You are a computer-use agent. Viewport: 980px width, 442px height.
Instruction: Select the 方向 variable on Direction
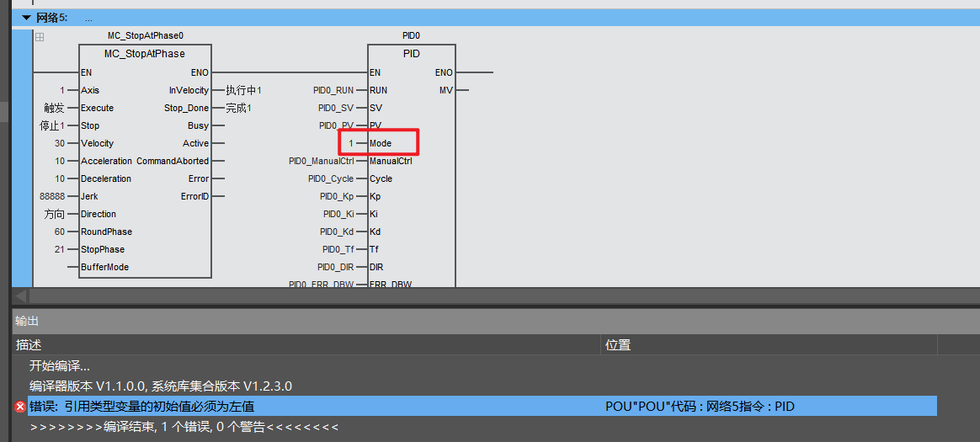point(55,214)
